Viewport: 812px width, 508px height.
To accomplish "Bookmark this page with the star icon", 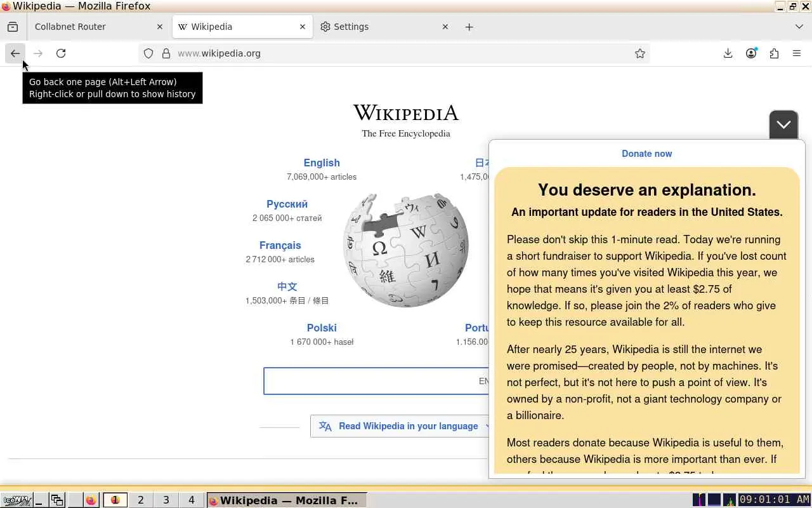I will tap(640, 53).
